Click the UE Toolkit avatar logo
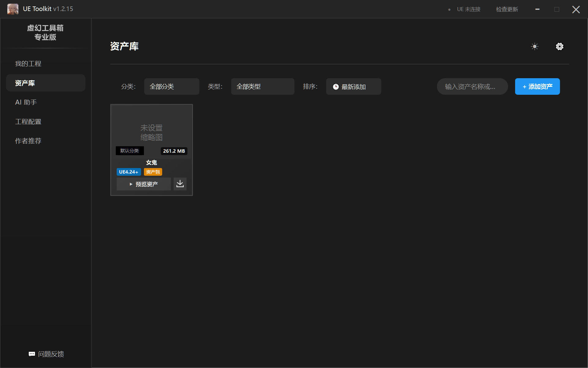This screenshot has width=588, height=368. tap(13, 9)
